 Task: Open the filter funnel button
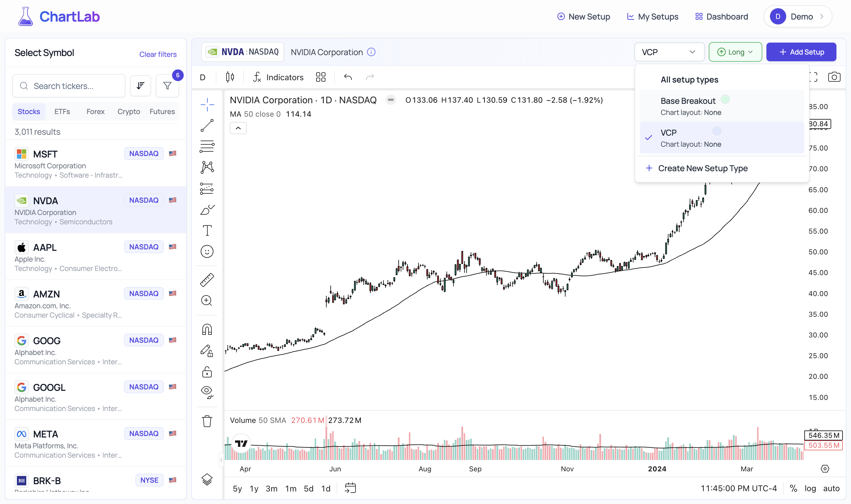pyautogui.click(x=167, y=86)
